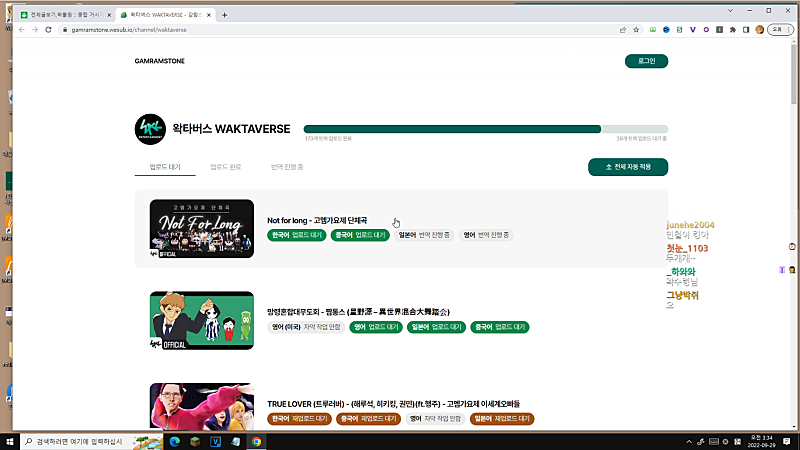Click the Chrome icon in the taskbar
The height and width of the screenshot is (450, 800).
pyautogui.click(x=256, y=442)
